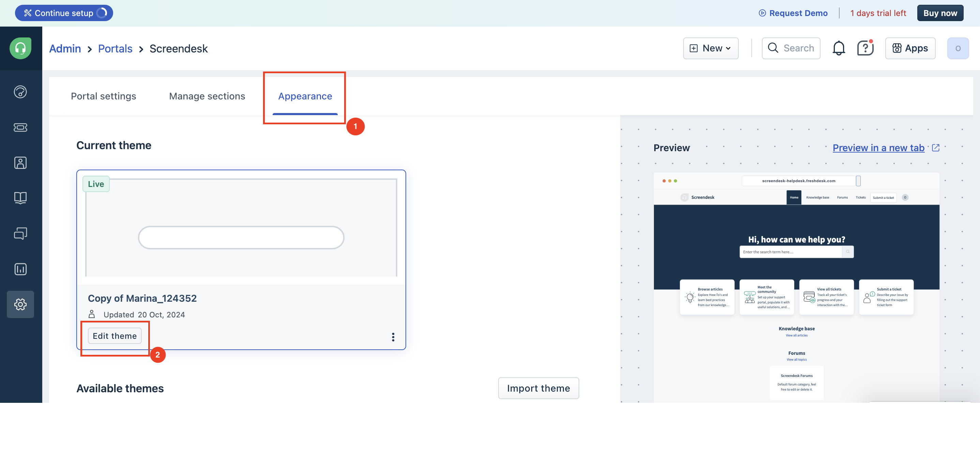Open the theme three-dot options menu

(x=393, y=337)
